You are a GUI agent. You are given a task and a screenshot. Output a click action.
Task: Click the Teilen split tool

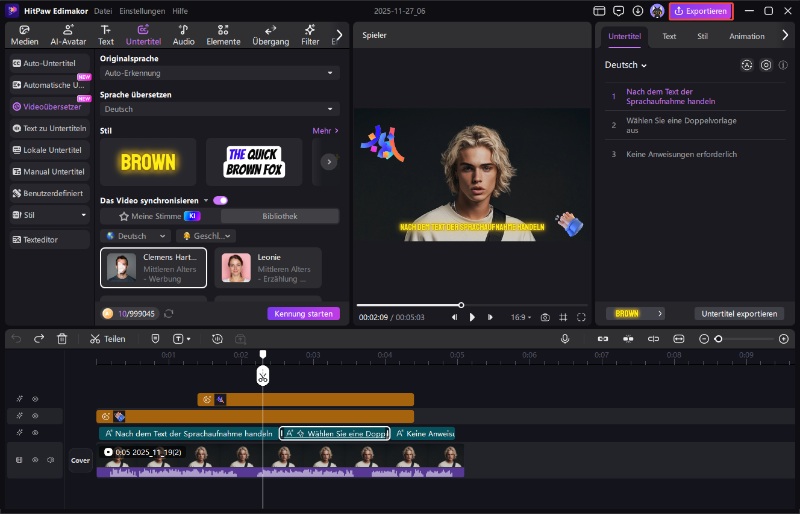[x=107, y=339]
